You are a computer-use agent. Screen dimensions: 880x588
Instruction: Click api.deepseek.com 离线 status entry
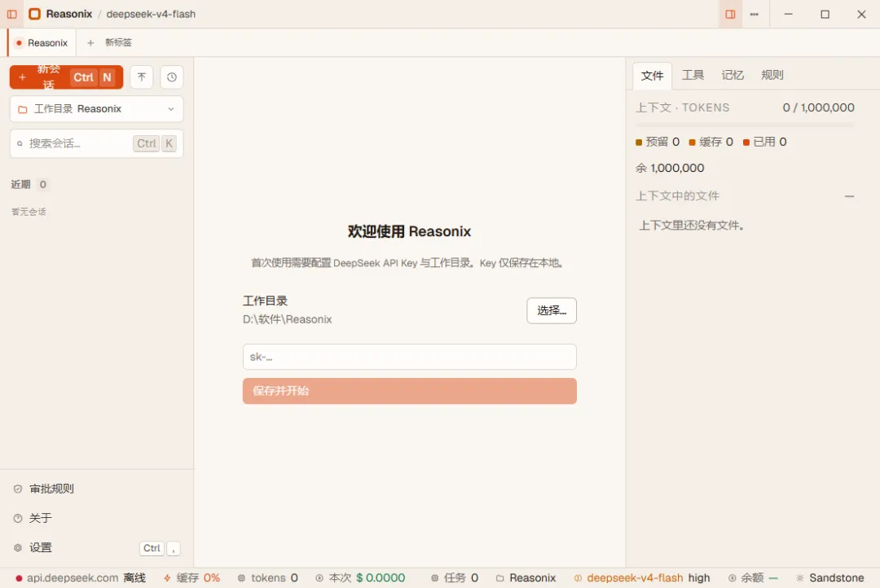click(x=80, y=578)
